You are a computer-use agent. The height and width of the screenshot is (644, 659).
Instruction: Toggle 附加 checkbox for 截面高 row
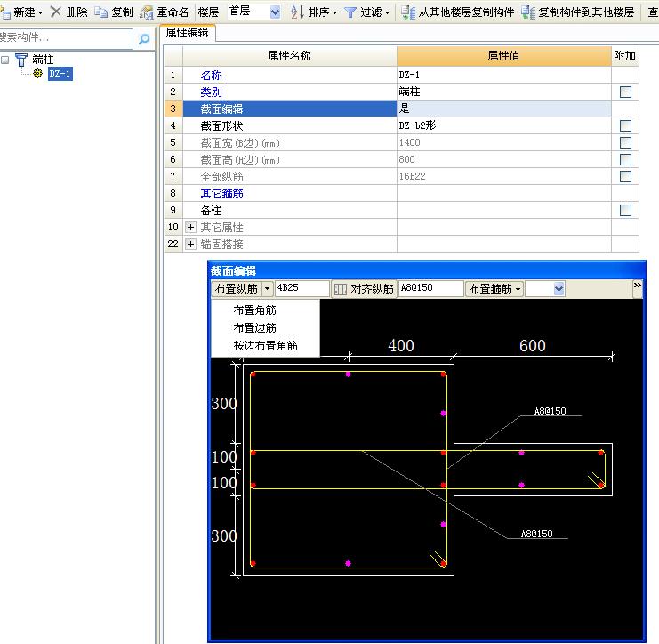tap(625, 159)
